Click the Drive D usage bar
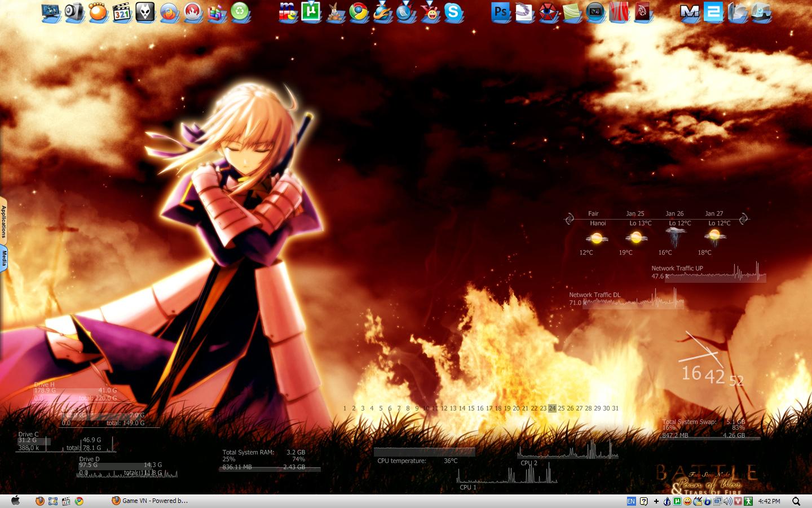Viewport: 812px width, 508px height. click(127, 467)
